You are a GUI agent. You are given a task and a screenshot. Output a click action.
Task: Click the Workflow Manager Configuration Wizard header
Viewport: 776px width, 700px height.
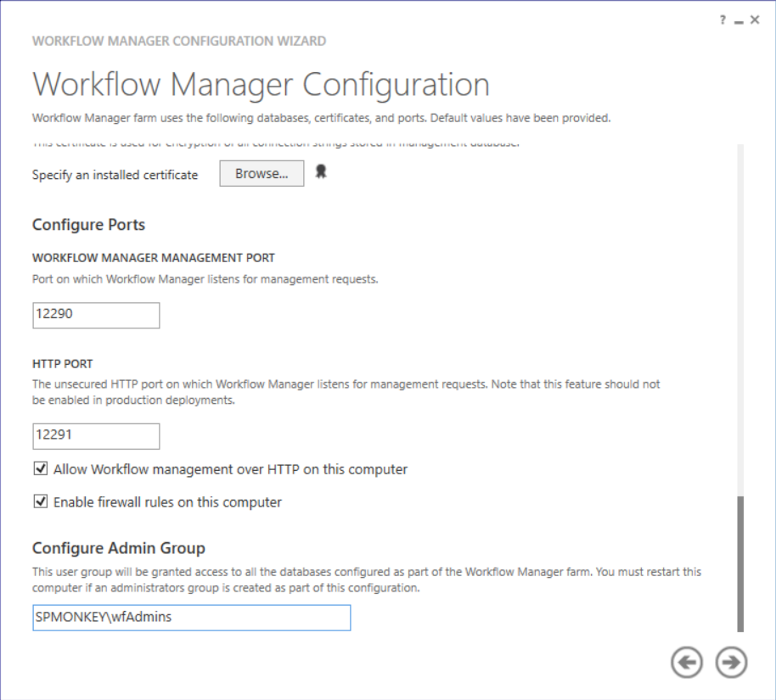coord(179,41)
